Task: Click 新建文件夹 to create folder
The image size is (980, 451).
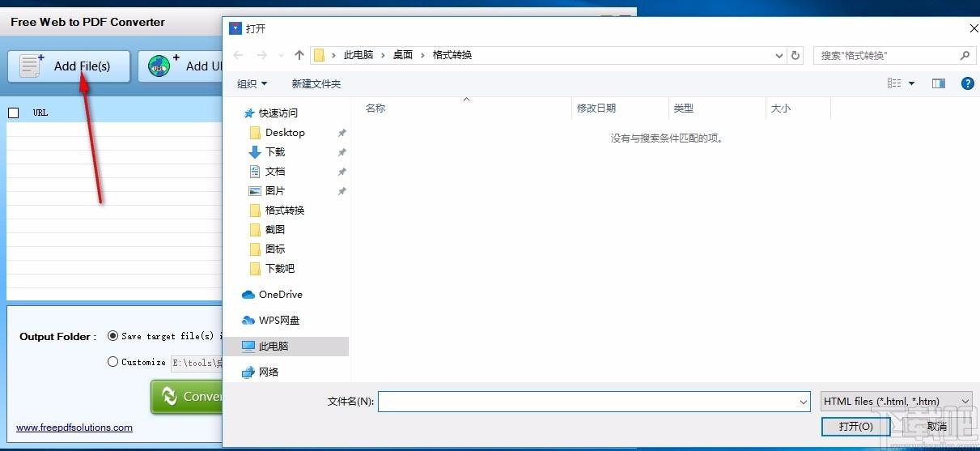Action: 316,83
